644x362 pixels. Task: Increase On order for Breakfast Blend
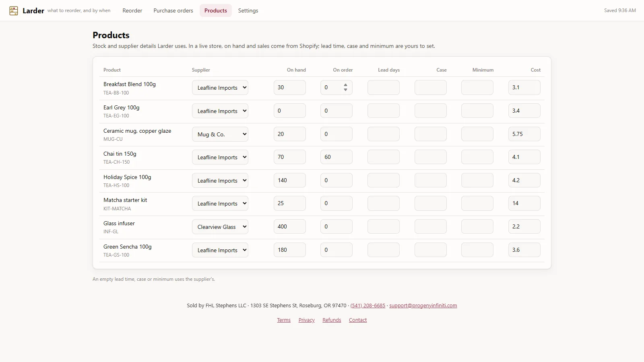(x=345, y=85)
